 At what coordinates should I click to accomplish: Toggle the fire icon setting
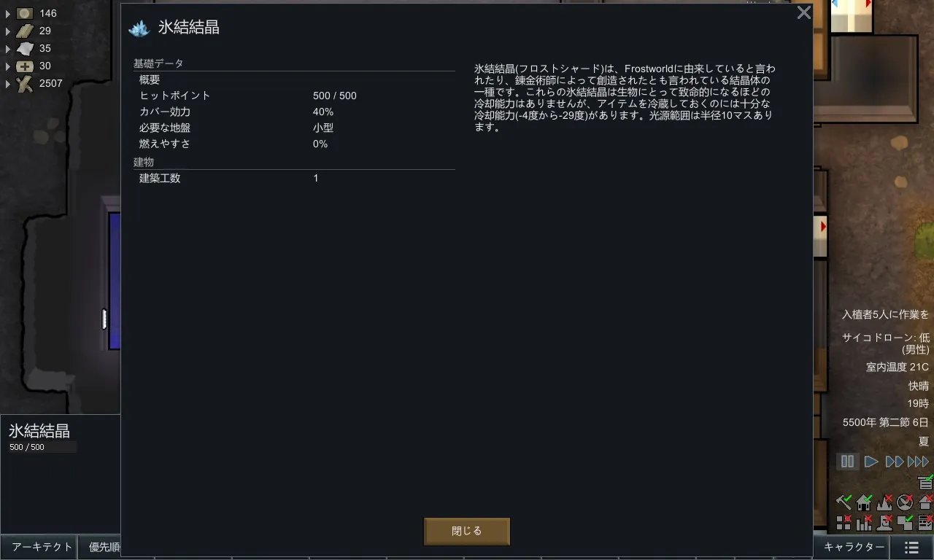pos(885,502)
